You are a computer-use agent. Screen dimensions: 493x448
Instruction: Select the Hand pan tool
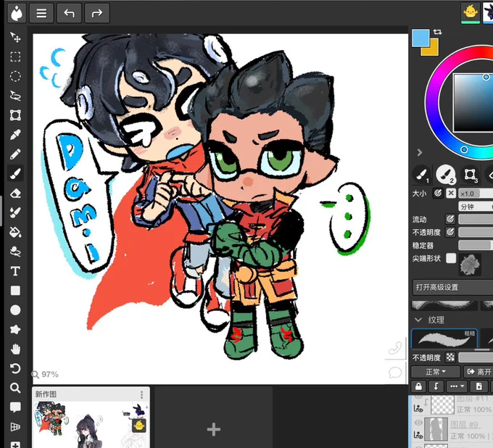pos(15,349)
